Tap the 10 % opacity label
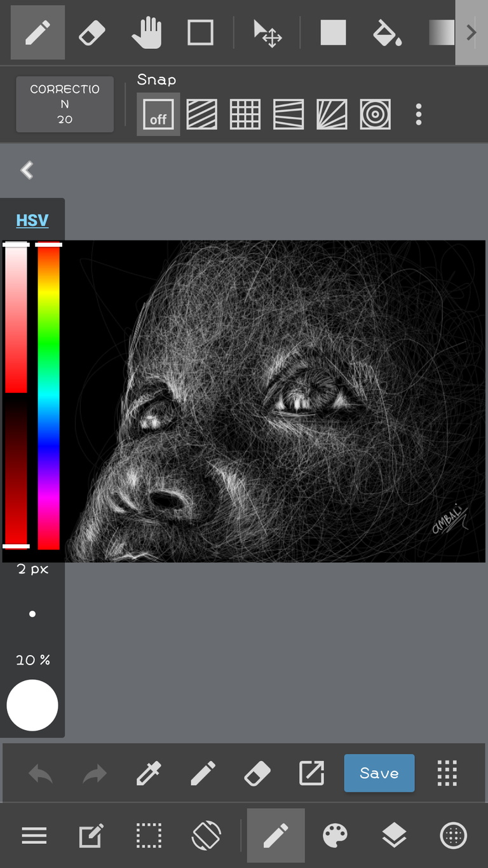 (33, 660)
